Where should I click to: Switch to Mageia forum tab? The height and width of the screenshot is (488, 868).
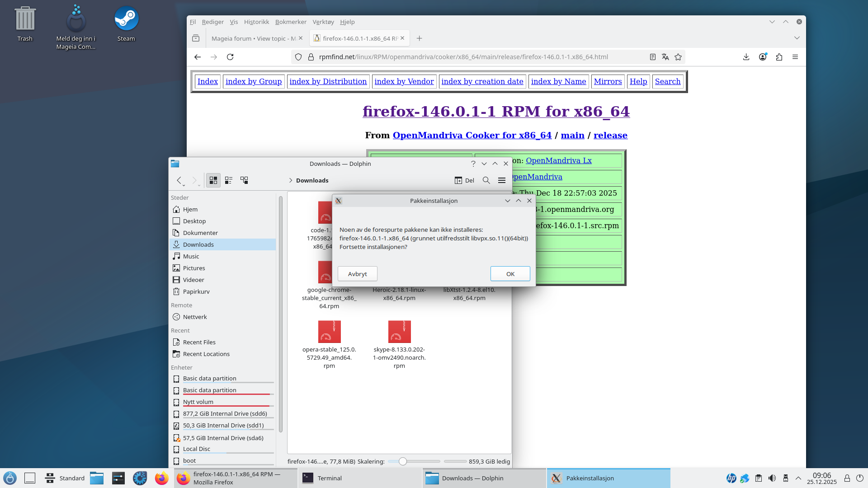pos(253,38)
